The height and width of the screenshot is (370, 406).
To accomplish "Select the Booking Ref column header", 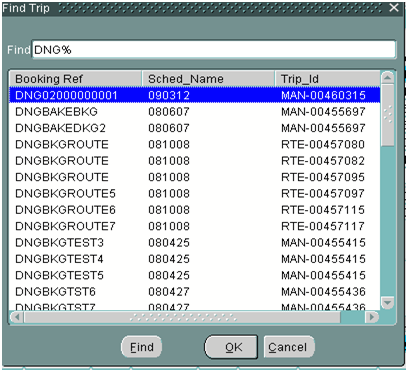I will coord(75,79).
